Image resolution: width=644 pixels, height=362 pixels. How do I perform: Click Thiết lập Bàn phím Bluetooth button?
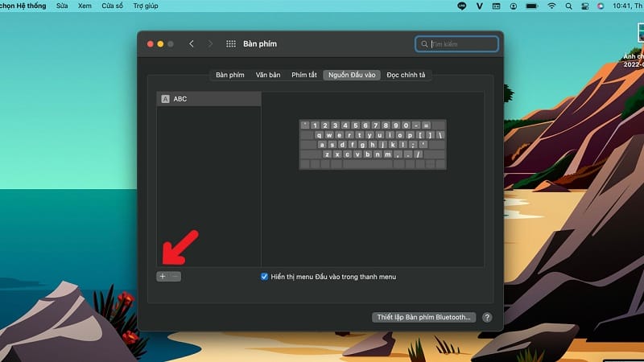(x=425, y=317)
